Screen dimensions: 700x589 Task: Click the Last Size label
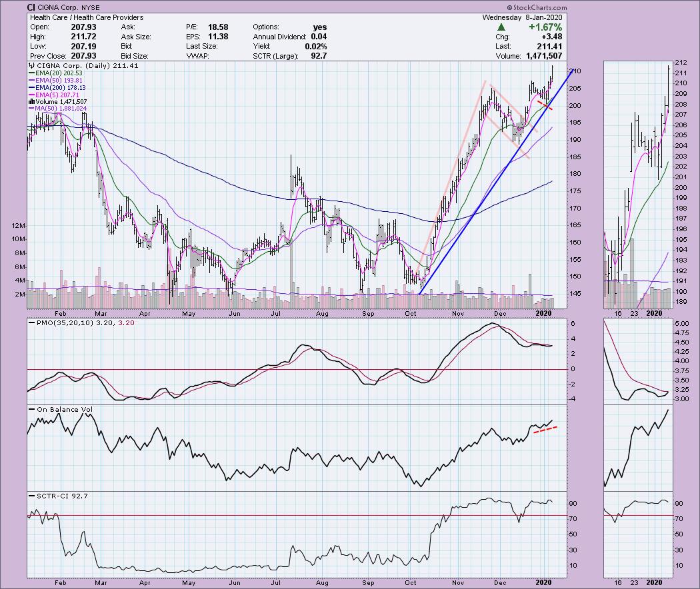pos(202,47)
